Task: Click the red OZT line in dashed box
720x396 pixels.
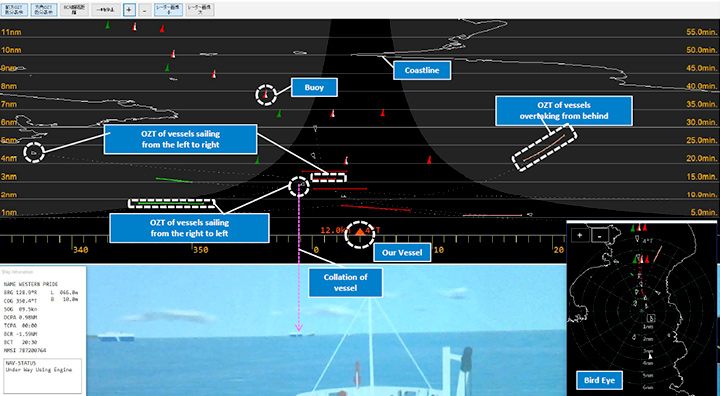Action: (328, 178)
